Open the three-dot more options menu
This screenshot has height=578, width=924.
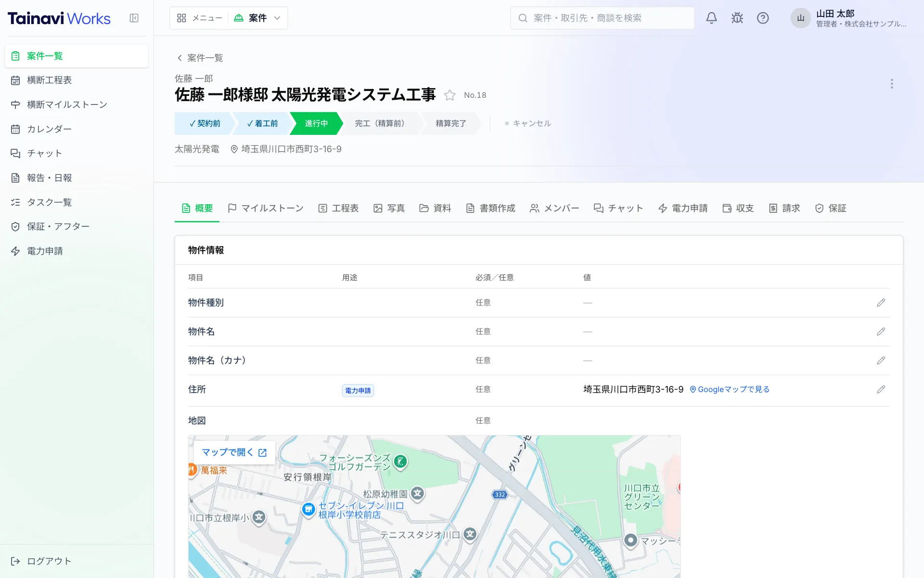pyautogui.click(x=892, y=84)
